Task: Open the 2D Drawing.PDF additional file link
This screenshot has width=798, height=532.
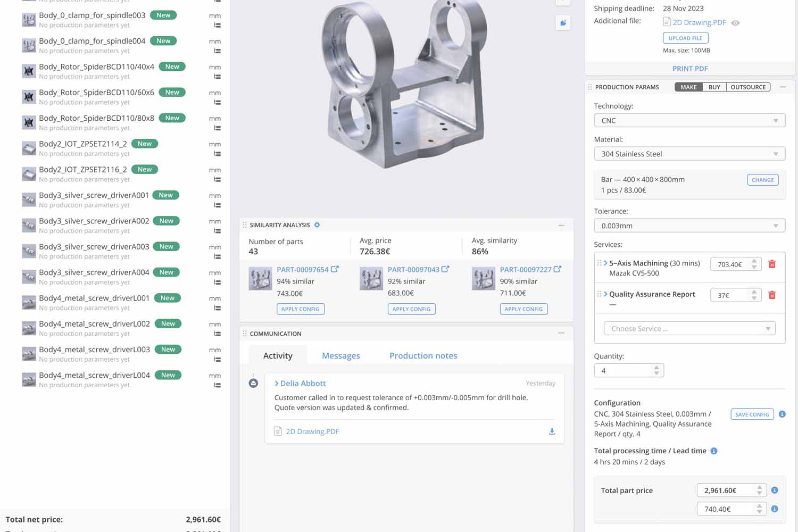Action: (699, 22)
